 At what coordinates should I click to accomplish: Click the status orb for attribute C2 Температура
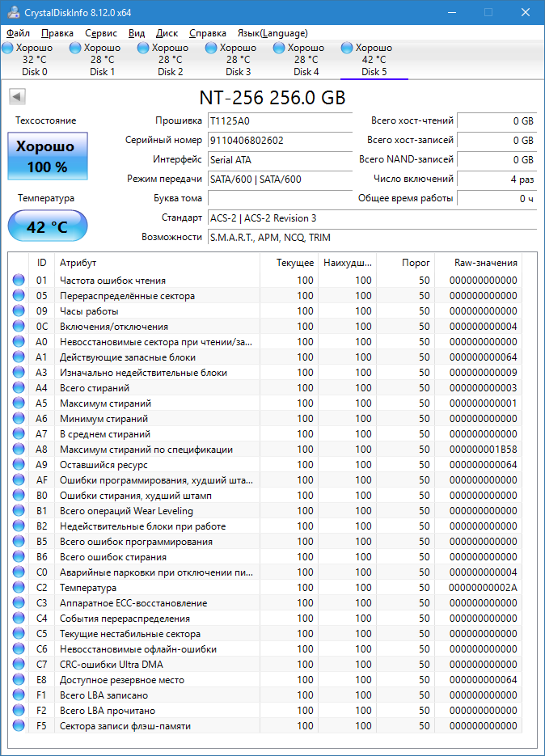19,588
